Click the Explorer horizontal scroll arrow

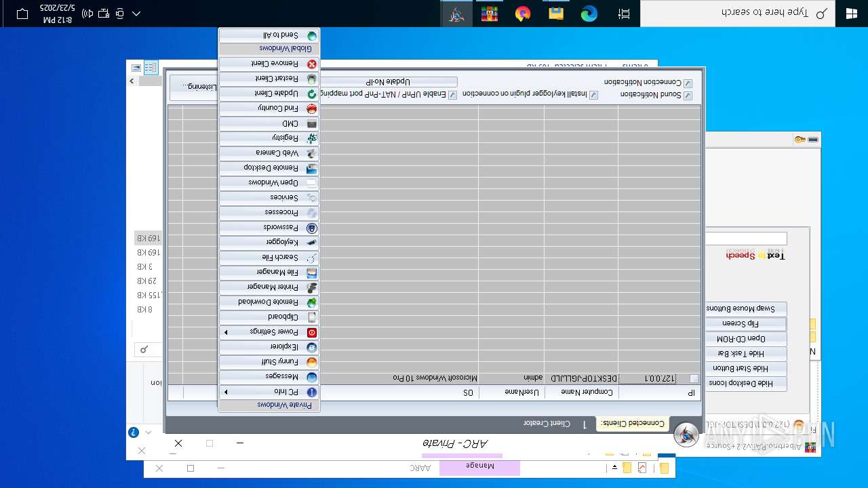(x=132, y=81)
